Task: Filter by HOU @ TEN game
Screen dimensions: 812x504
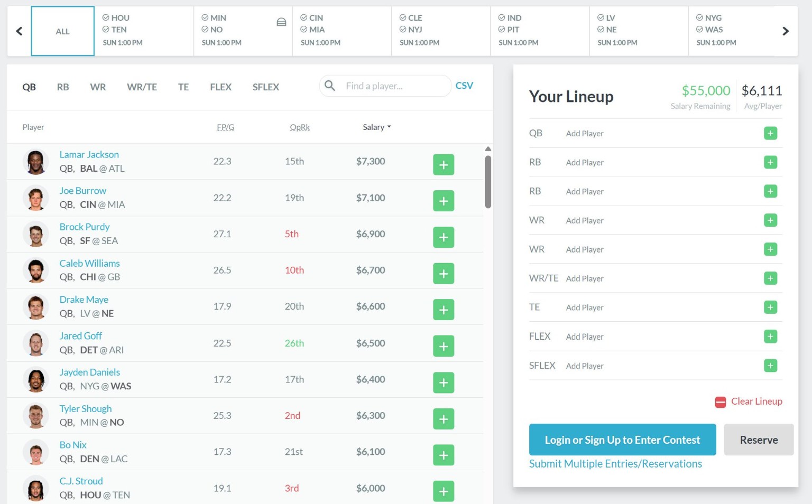Action: [144, 31]
